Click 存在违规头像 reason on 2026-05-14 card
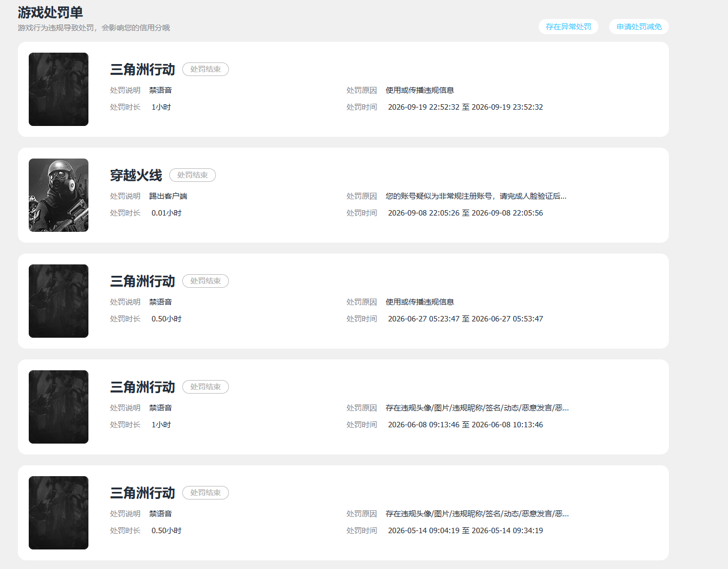The image size is (728, 569). click(477, 514)
